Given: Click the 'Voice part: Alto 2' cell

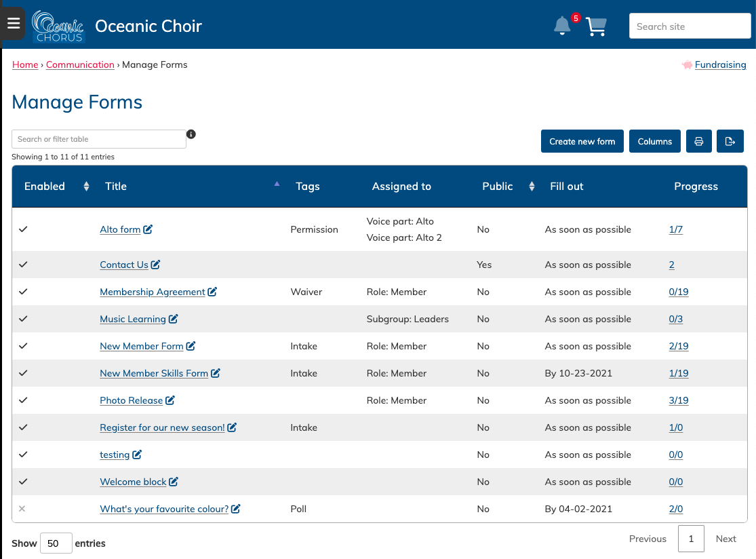Looking at the screenshot, I should pos(404,237).
